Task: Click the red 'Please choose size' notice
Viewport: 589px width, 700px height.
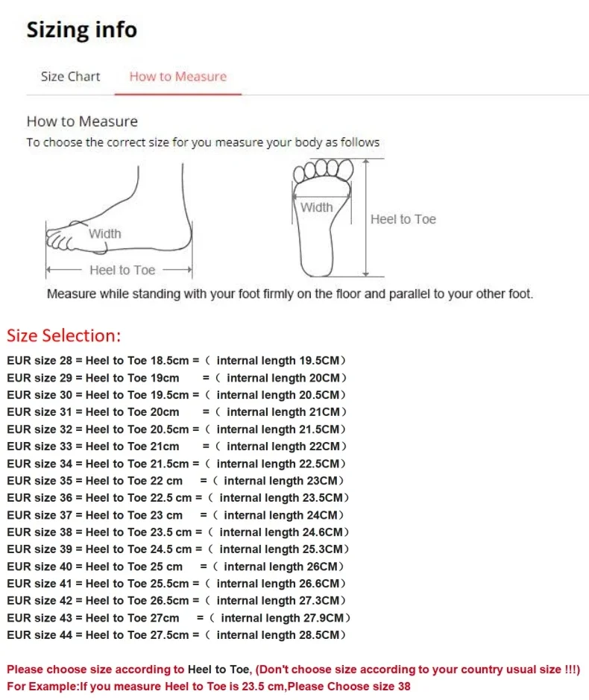Action: point(294,669)
